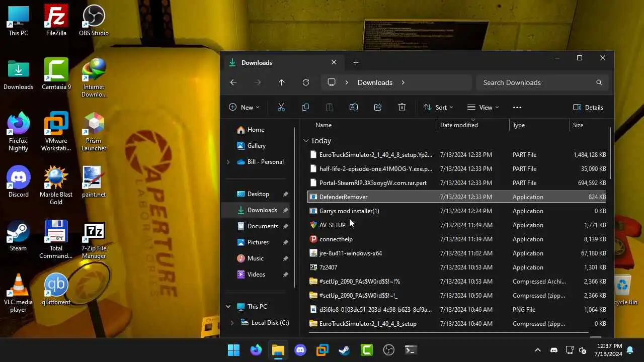
Task: Click the Cut scissors icon in toolbar
Action: [281, 107]
